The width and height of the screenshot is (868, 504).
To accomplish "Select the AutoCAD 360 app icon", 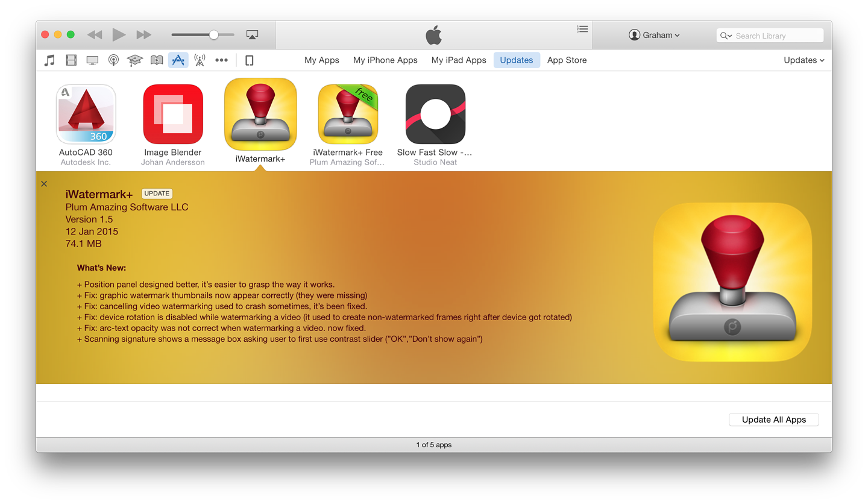I will pyautogui.click(x=86, y=114).
